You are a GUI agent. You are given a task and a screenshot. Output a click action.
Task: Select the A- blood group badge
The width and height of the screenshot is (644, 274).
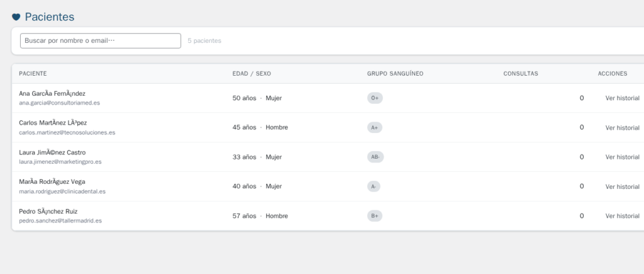[x=374, y=186]
